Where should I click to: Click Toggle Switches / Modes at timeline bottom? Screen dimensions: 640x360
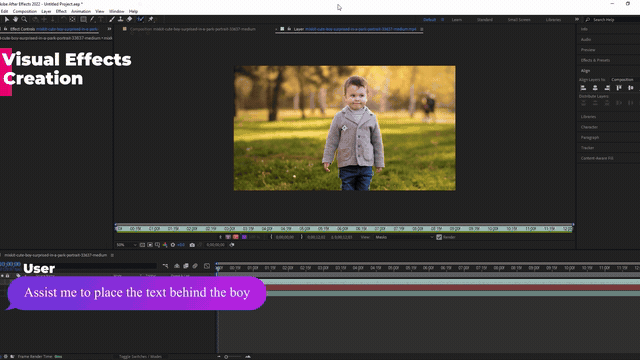pyautogui.click(x=140, y=356)
